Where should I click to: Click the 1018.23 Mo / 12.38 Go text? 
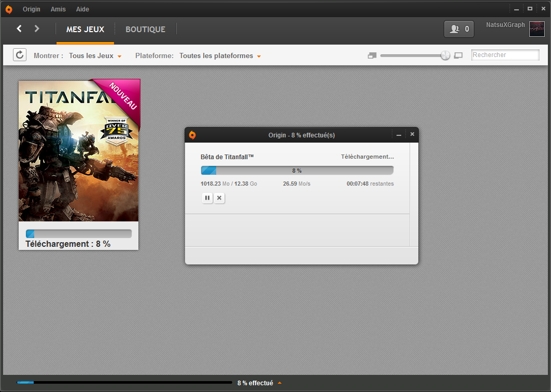[229, 184]
